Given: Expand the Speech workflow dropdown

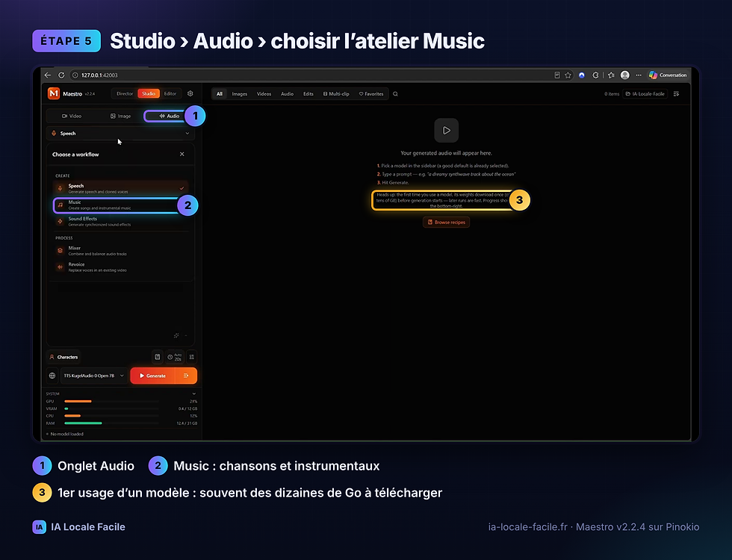Looking at the screenshot, I should (x=120, y=134).
